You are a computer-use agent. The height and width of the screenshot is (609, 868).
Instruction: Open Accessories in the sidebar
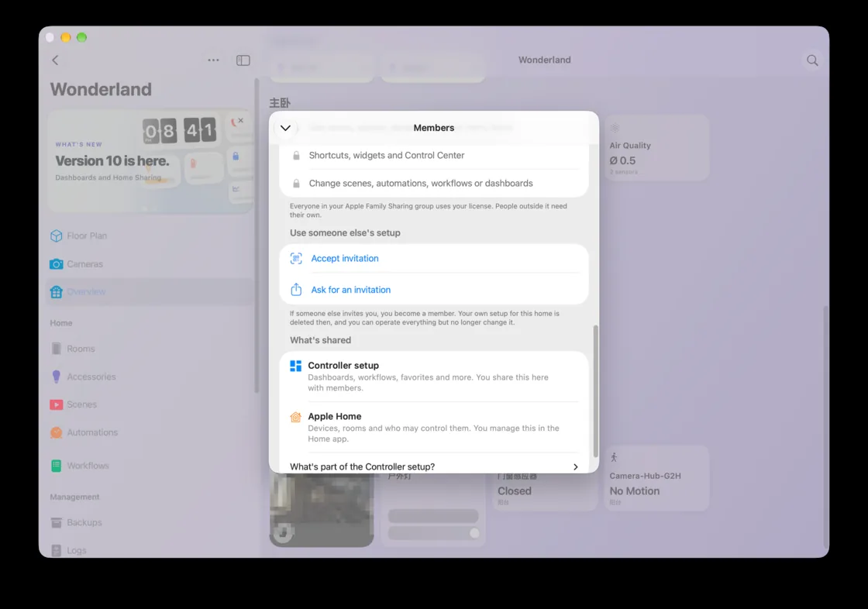(150, 377)
